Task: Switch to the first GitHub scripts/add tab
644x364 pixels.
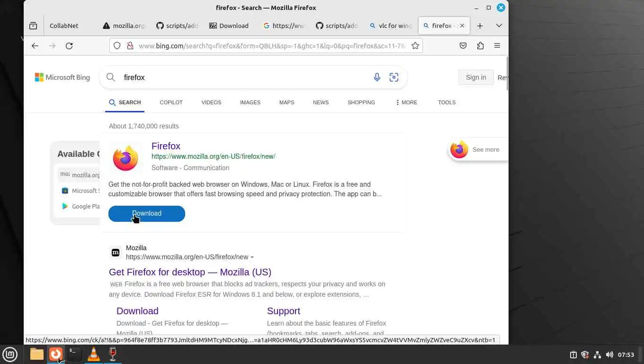Action: coord(177,26)
